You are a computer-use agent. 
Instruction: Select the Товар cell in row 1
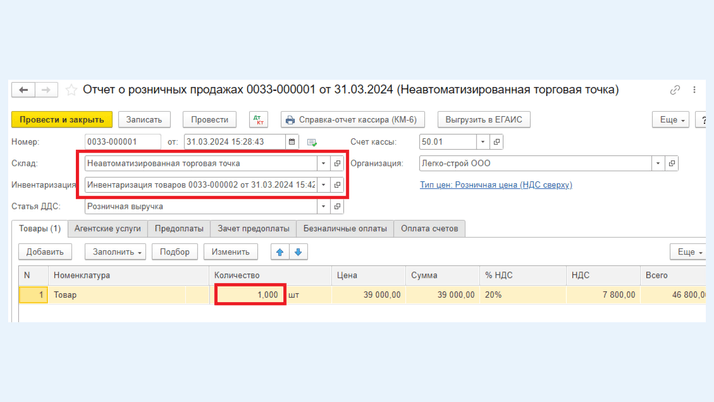coord(128,295)
